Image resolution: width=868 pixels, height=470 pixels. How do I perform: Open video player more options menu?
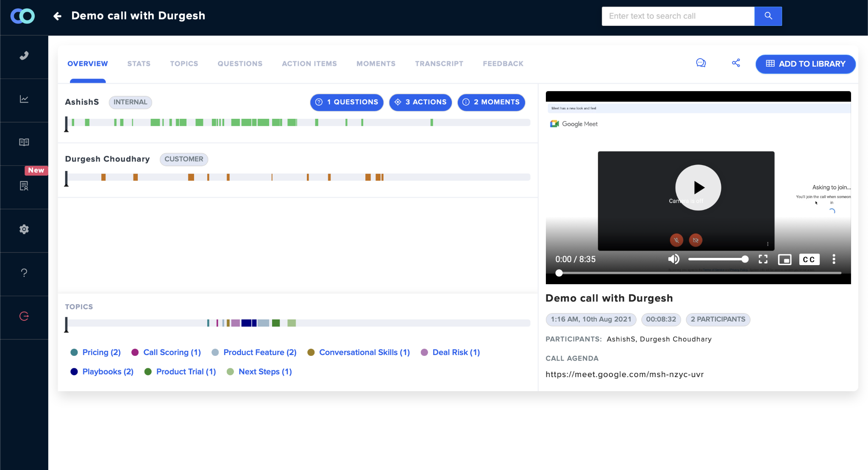point(834,259)
